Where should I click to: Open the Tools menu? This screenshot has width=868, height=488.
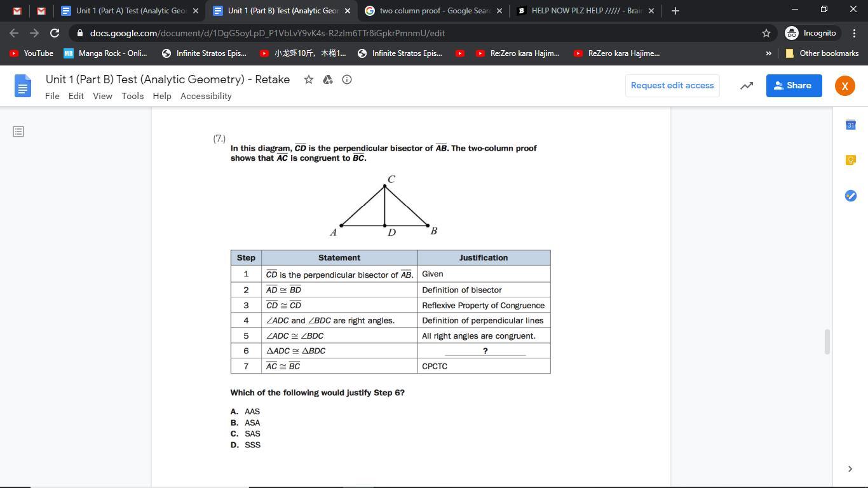133,96
